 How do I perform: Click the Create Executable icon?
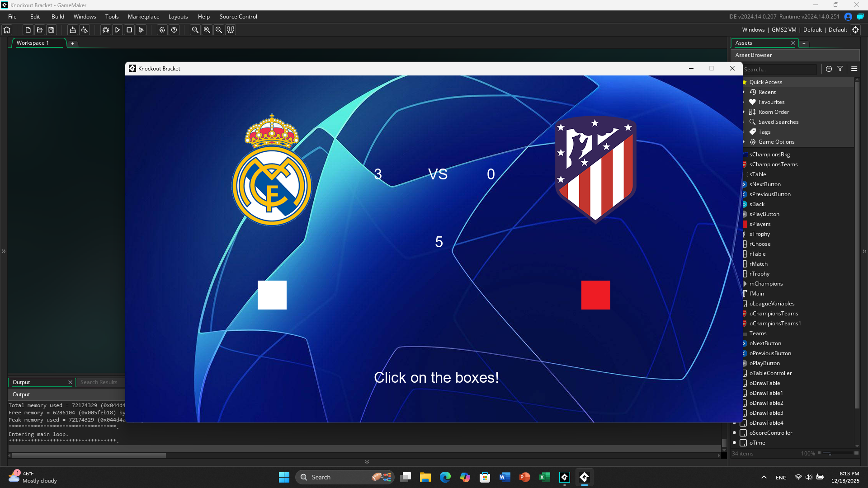72,30
